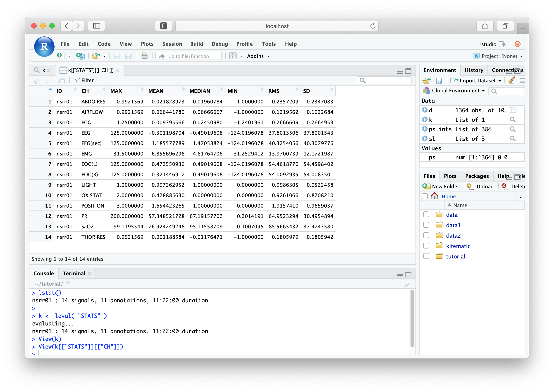Open the Session menu

click(172, 44)
